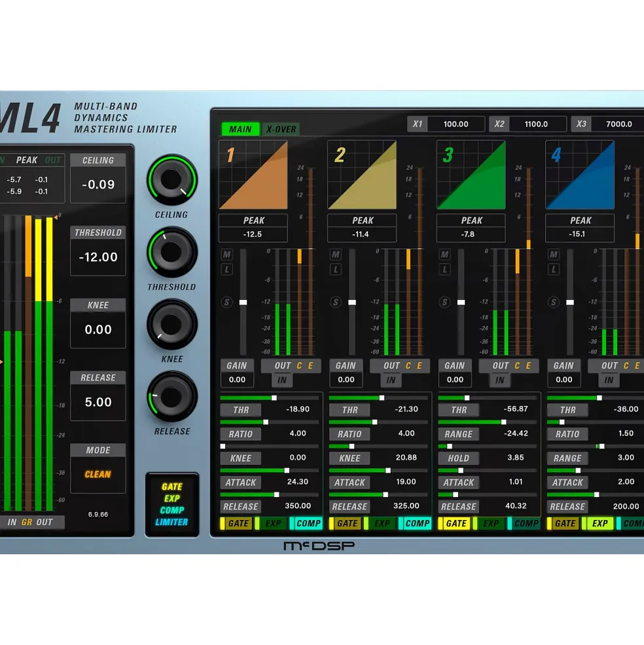Viewport: 644px width, 645px height.
Task: Click band 4 blue transfer curve display
Action: tap(581, 175)
